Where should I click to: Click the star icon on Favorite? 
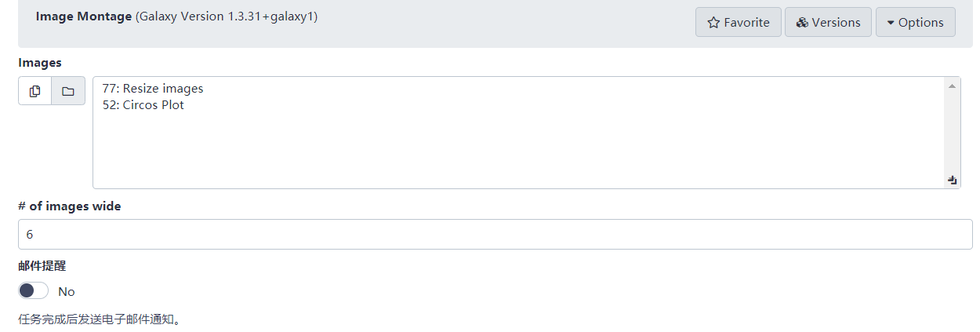click(713, 23)
